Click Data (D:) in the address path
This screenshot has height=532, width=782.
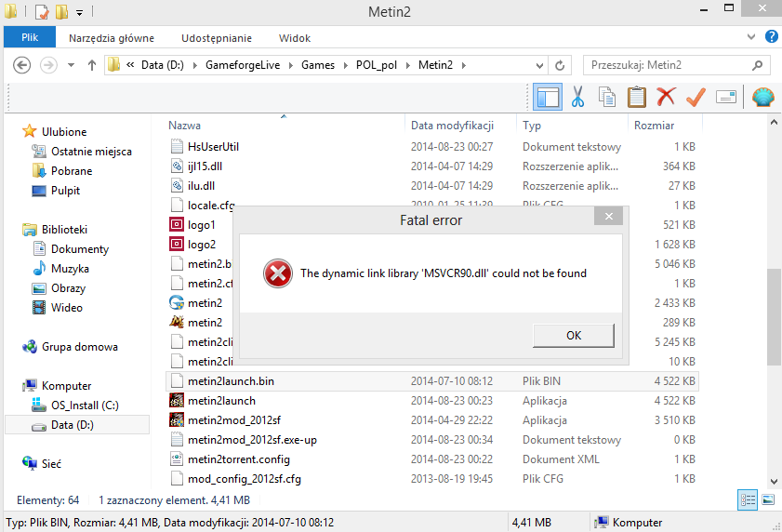(x=163, y=65)
